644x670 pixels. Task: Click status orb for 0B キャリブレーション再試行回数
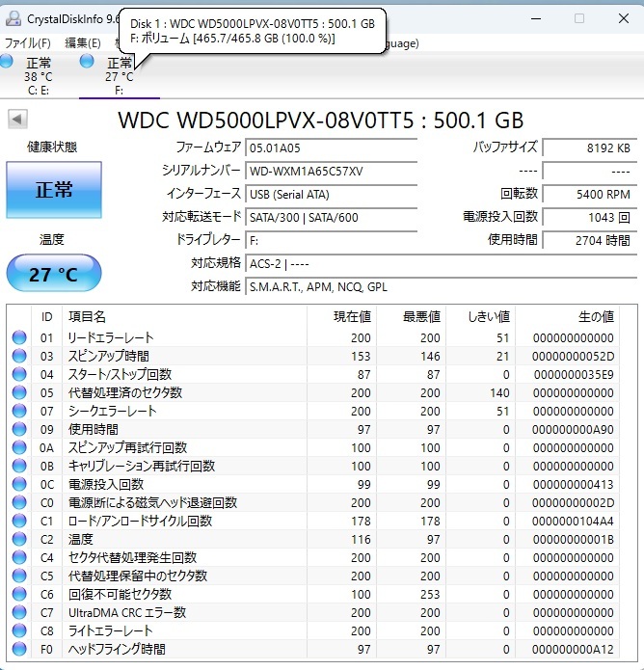tap(19, 466)
